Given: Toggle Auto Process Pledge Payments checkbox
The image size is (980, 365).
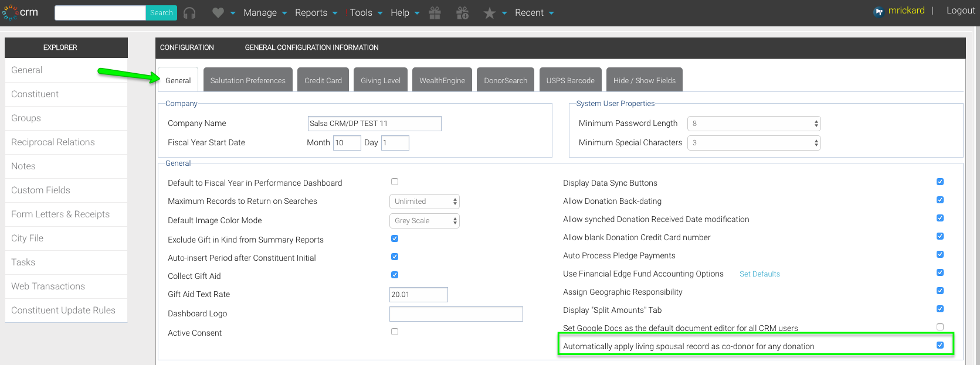Looking at the screenshot, I should click(940, 254).
